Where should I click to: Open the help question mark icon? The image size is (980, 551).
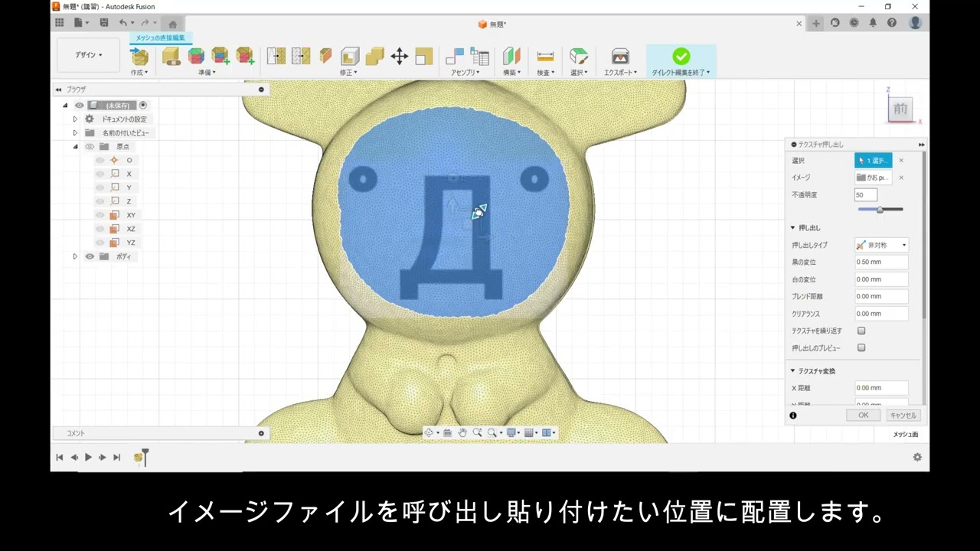pyautogui.click(x=891, y=23)
